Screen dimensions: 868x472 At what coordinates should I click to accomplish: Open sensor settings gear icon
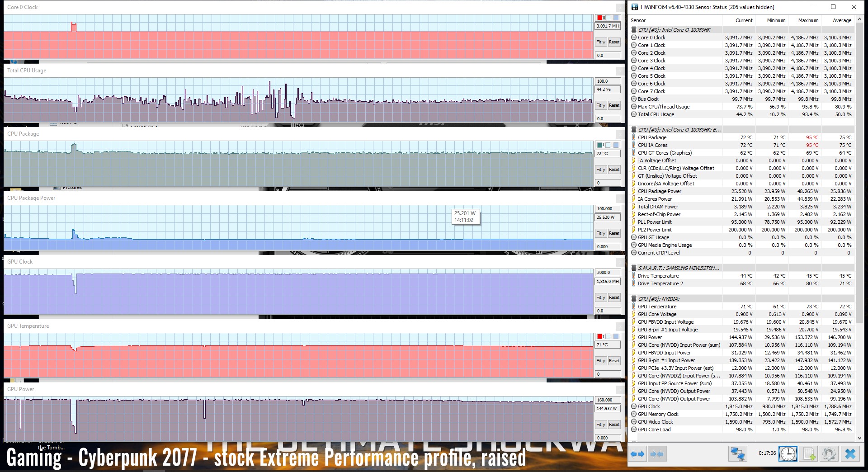(829, 454)
